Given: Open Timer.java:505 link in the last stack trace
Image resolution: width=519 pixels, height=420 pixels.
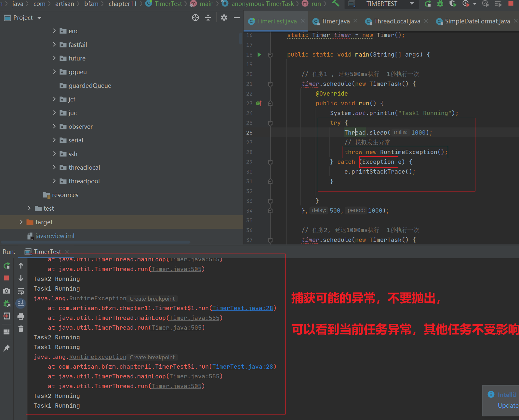Looking at the screenshot, I should (177, 386).
